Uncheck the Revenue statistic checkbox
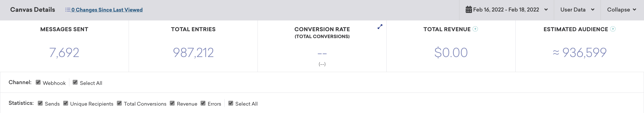The width and height of the screenshot is (644, 113). pyautogui.click(x=172, y=103)
